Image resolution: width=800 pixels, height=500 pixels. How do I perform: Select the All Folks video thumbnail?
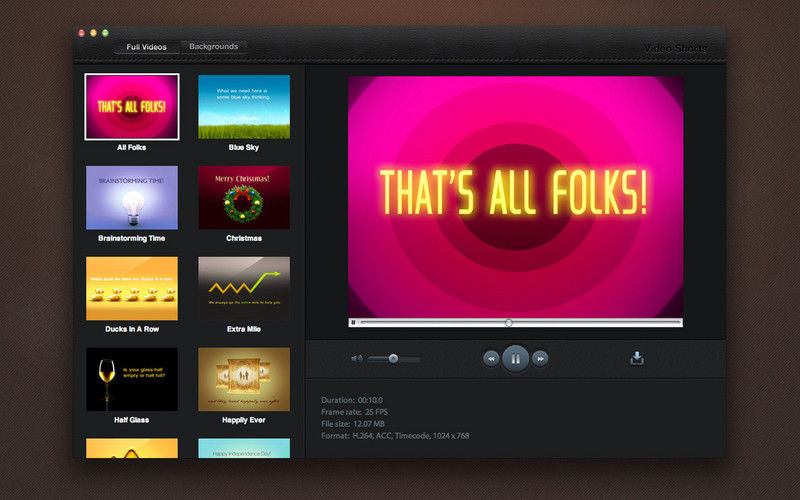(x=132, y=107)
